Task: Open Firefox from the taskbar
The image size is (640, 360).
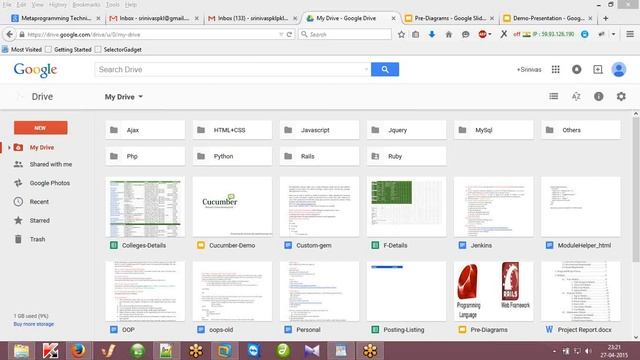Action: pyautogui.click(x=78, y=351)
